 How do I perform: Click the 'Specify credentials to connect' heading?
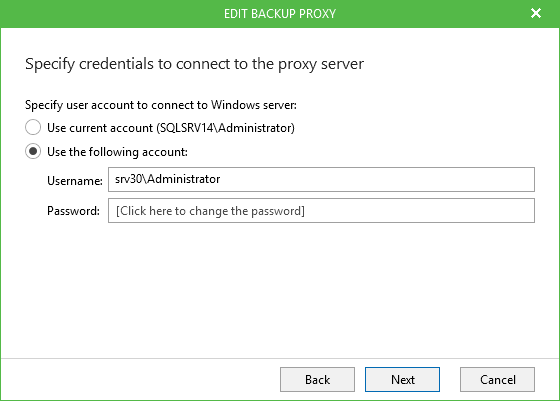point(195,64)
